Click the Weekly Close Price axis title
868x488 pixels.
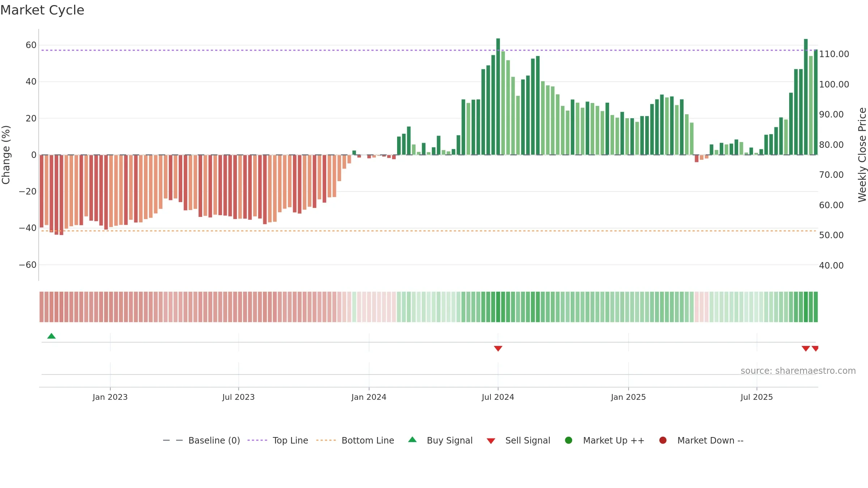coord(862,155)
